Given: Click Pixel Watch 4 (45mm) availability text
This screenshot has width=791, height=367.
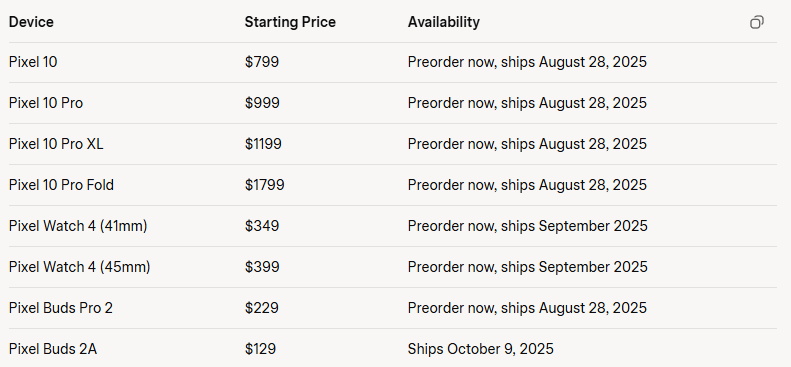Looking at the screenshot, I should coord(528,267).
